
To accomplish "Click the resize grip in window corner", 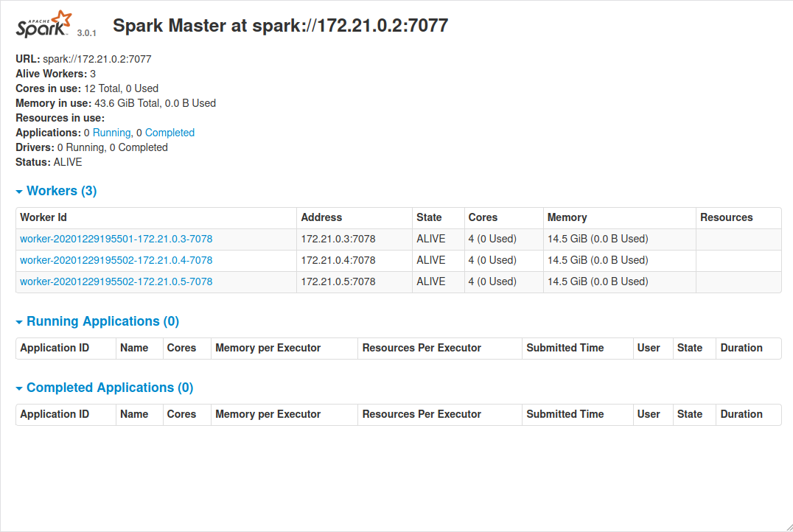I will pos(786,525).
